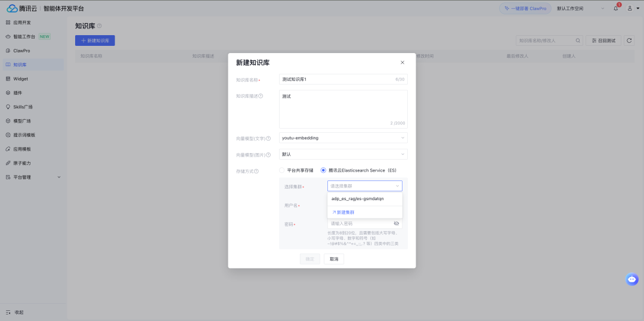Screen dimensions: 644x321
Task: Open 原子能力 in the sidebar
Action: (x=33, y=163)
